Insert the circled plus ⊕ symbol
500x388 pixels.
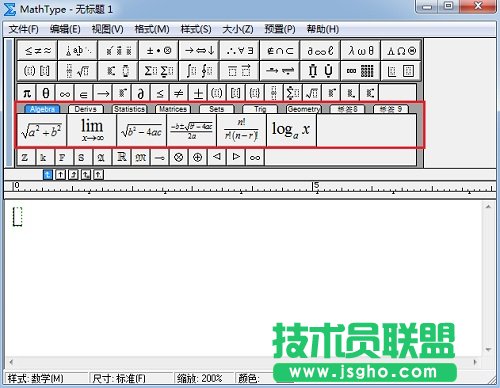[x=198, y=157]
